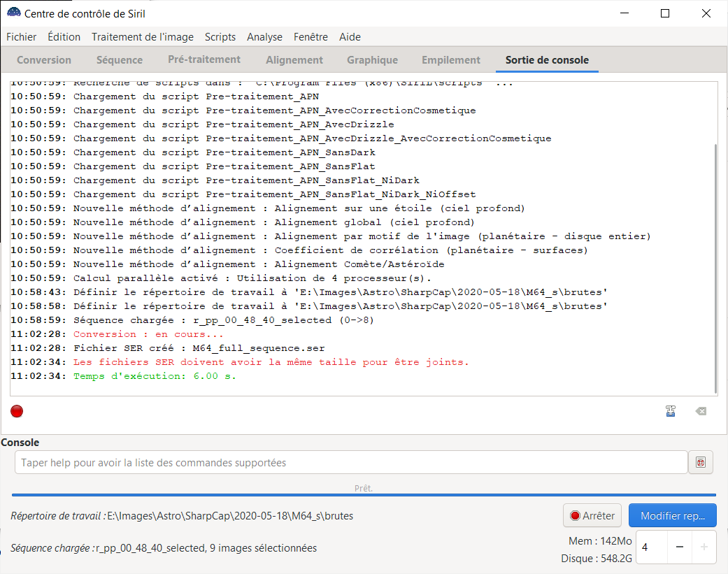Increase processor count with plus button
Screen dimensions: 728x574
click(704, 547)
